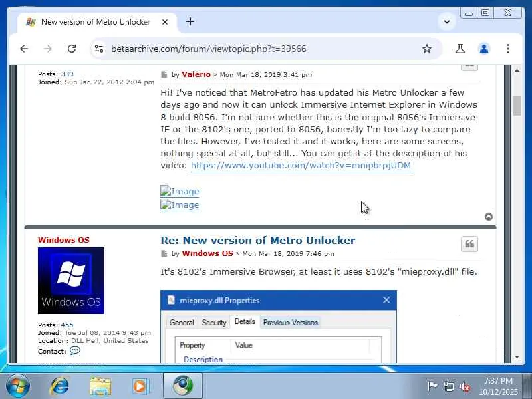The image size is (532, 399).
Task: View posts count 339
Action: pyautogui.click(x=67, y=74)
